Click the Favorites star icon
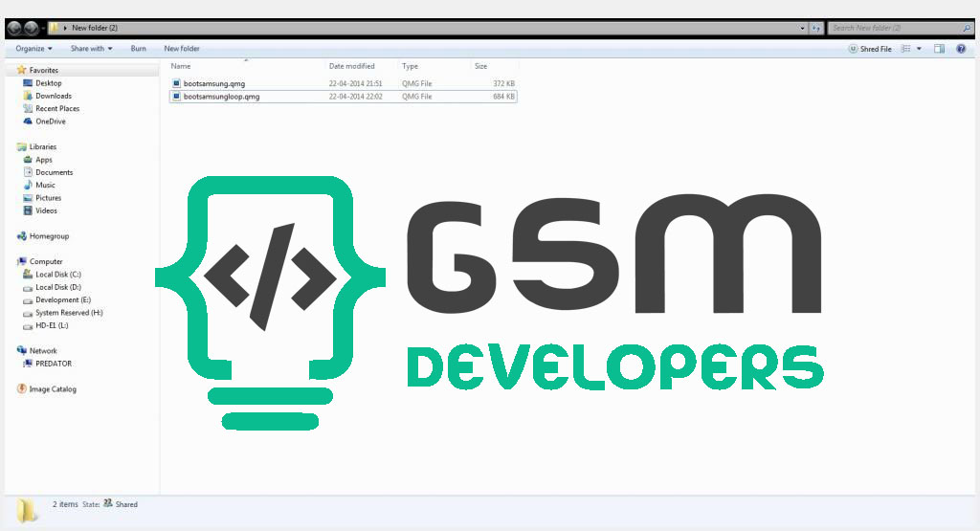The height and width of the screenshot is (531, 980). point(21,70)
